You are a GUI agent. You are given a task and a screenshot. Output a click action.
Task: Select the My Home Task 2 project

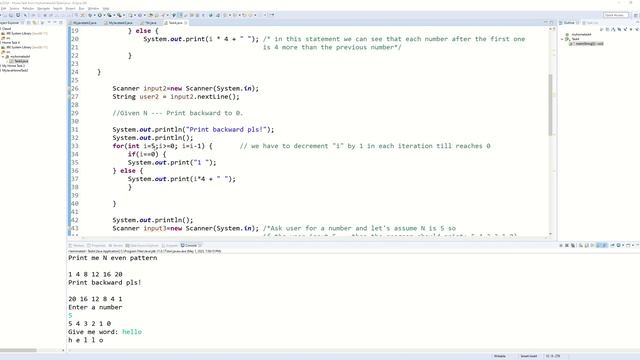[13, 66]
